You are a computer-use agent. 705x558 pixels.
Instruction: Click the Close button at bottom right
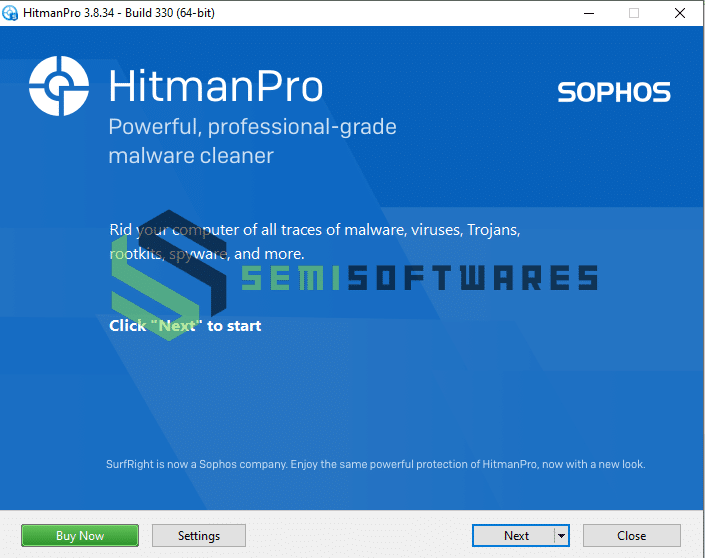click(x=631, y=536)
